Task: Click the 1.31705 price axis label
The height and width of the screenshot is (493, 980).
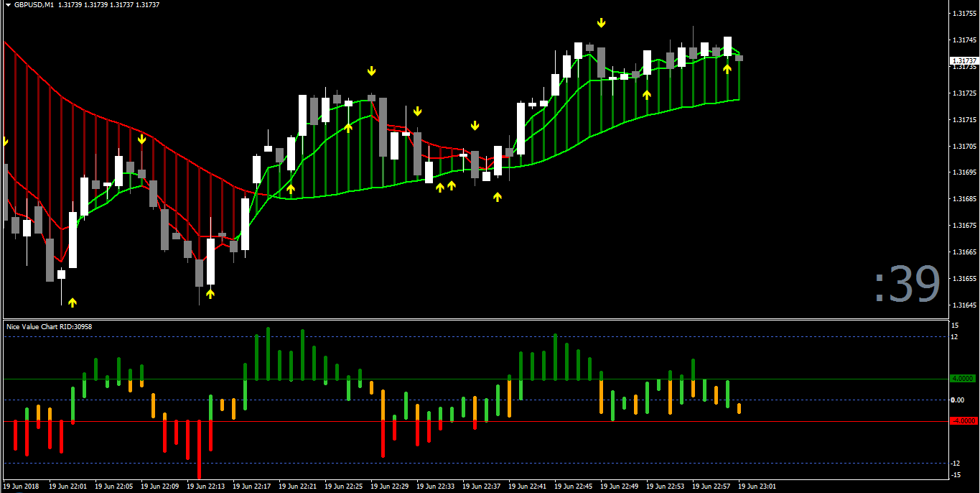Action: coord(964,147)
